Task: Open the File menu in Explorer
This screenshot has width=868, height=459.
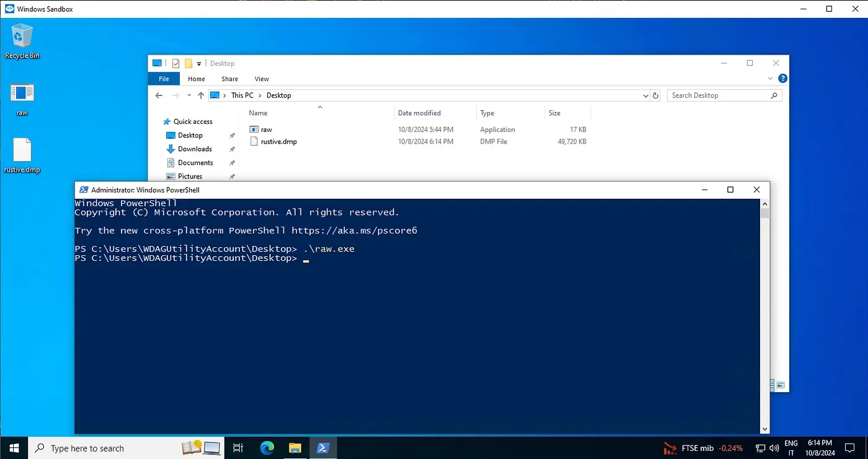Action: pyautogui.click(x=163, y=79)
